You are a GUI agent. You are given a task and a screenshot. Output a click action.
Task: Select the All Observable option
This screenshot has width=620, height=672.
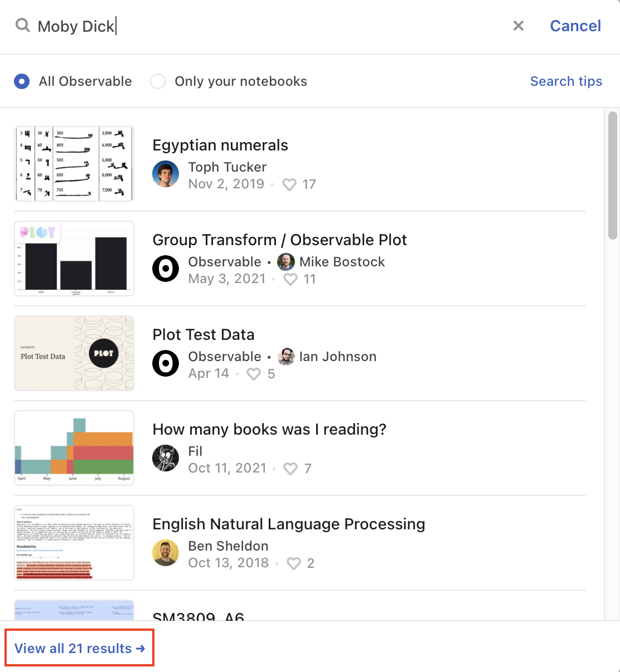pyautogui.click(x=22, y=81)
